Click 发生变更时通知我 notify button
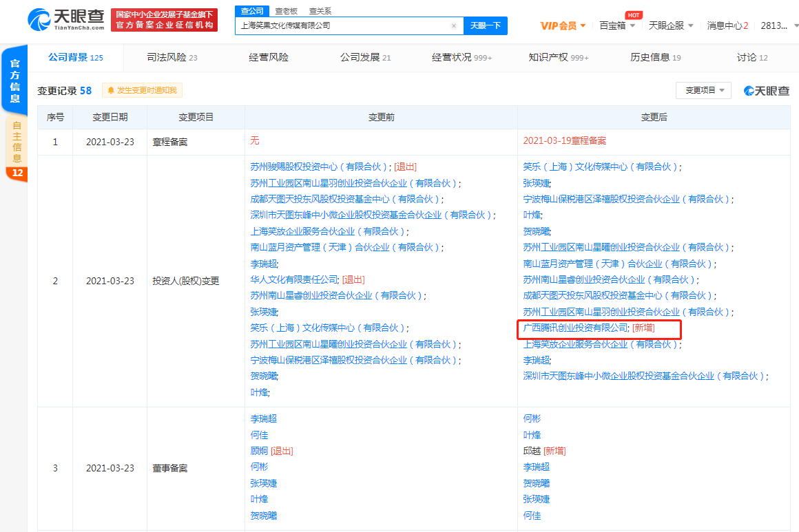The height and width of the screenshot is (532, 799). tap(142, 90)
